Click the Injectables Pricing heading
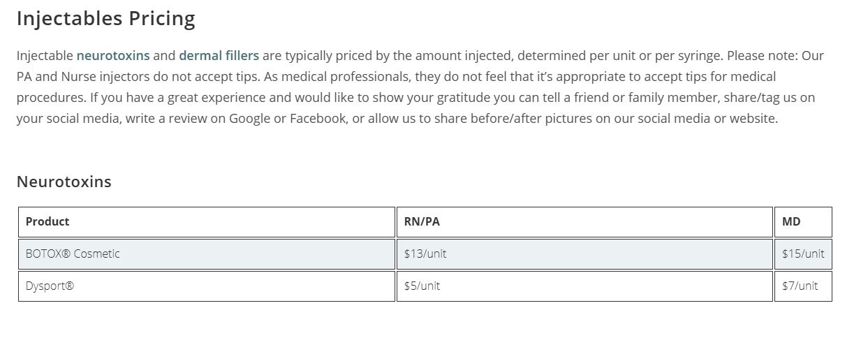Viewport: 868px width, 338px height. 105,18
